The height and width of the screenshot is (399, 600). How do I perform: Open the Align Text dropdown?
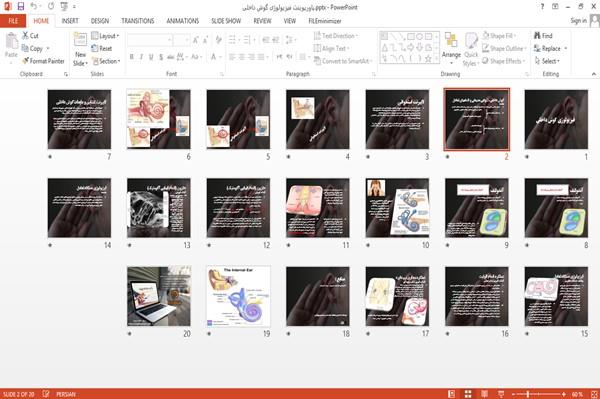pyautogui.click(x=331, y=48)
